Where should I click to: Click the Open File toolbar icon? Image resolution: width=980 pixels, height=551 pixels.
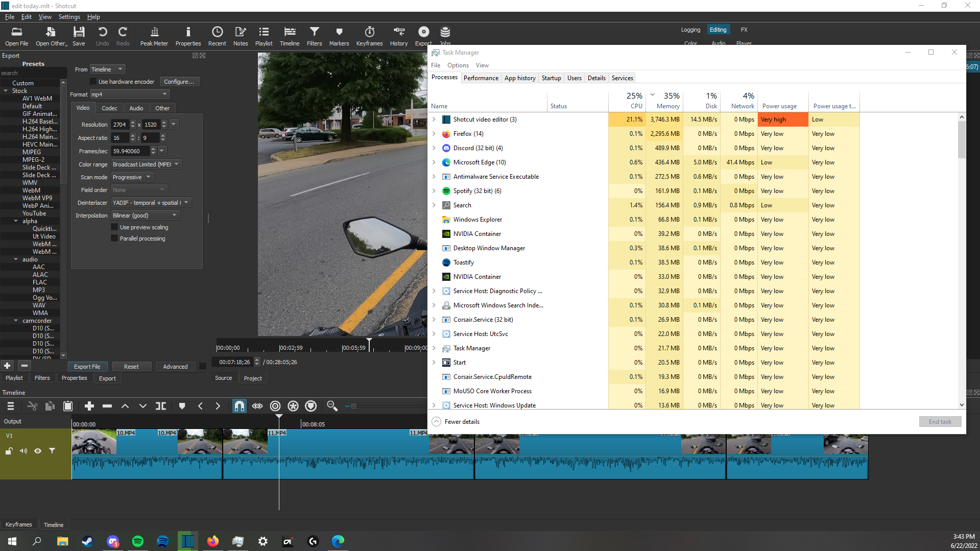tap(17, 36)
